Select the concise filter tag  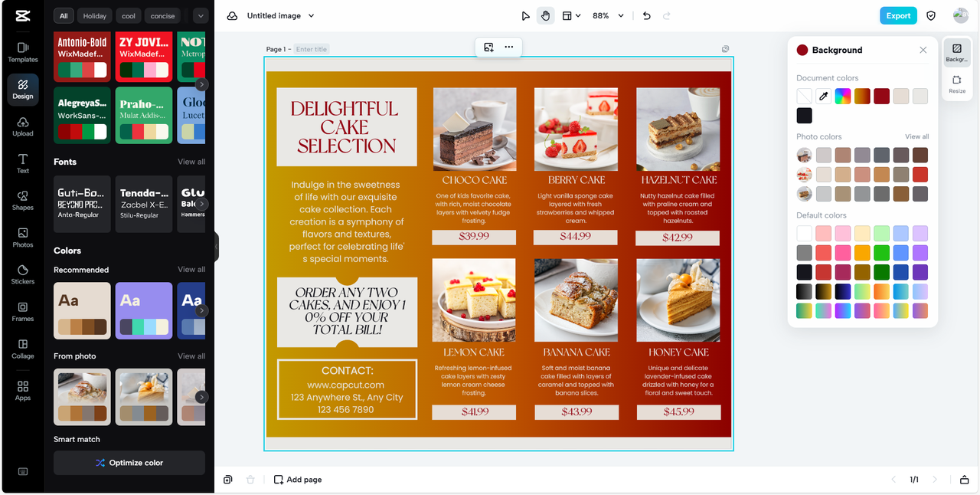coord(163,15)
